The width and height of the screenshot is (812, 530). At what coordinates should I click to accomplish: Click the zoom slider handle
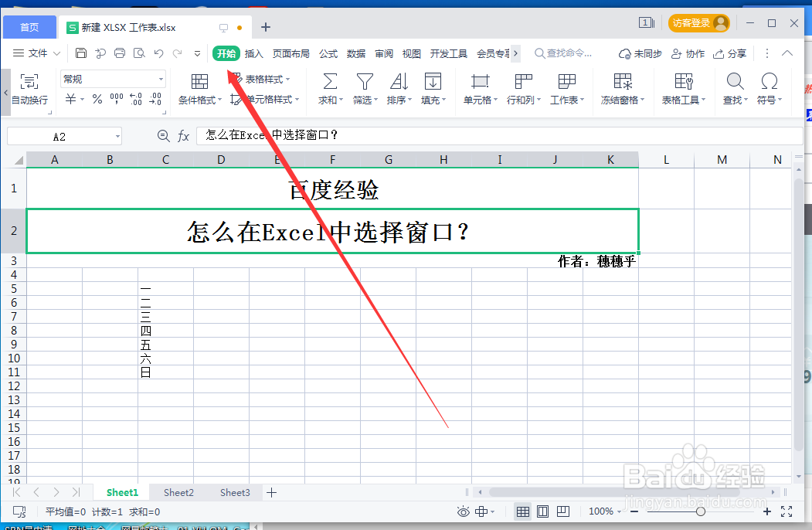click(701, 511)
